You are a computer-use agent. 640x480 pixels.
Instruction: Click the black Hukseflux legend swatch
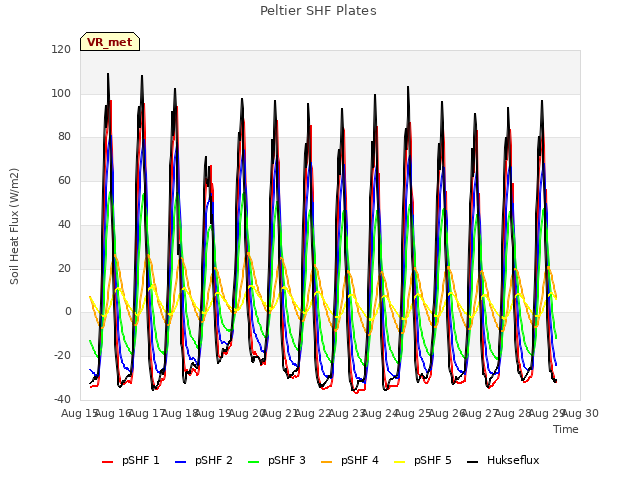click(x=473, y=462)
